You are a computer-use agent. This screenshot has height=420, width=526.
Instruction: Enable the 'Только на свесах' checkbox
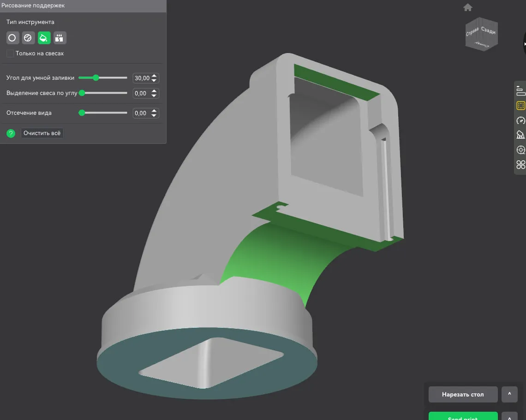coord(10,53)
